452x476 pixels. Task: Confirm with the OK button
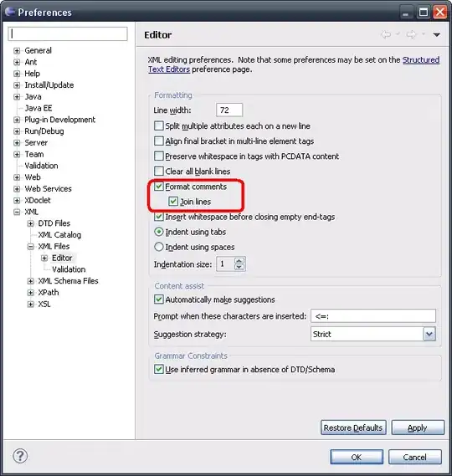tap(357, 457)
